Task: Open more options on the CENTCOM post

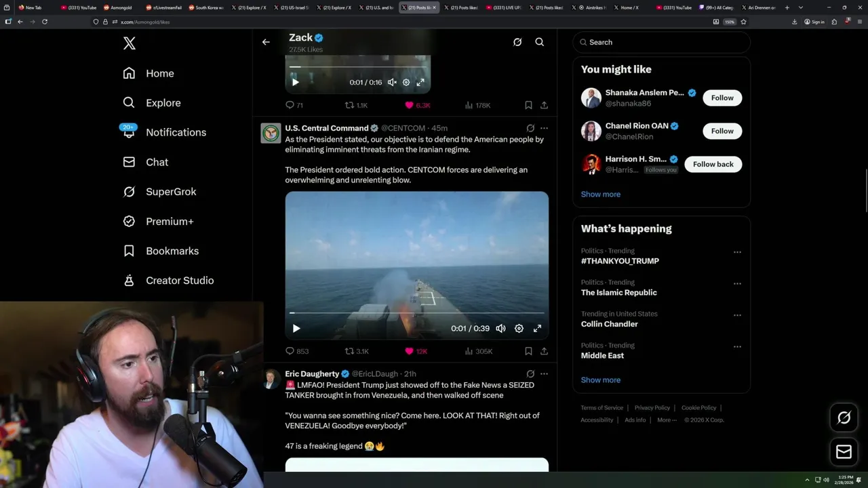Action: click(x=544, y=128)
